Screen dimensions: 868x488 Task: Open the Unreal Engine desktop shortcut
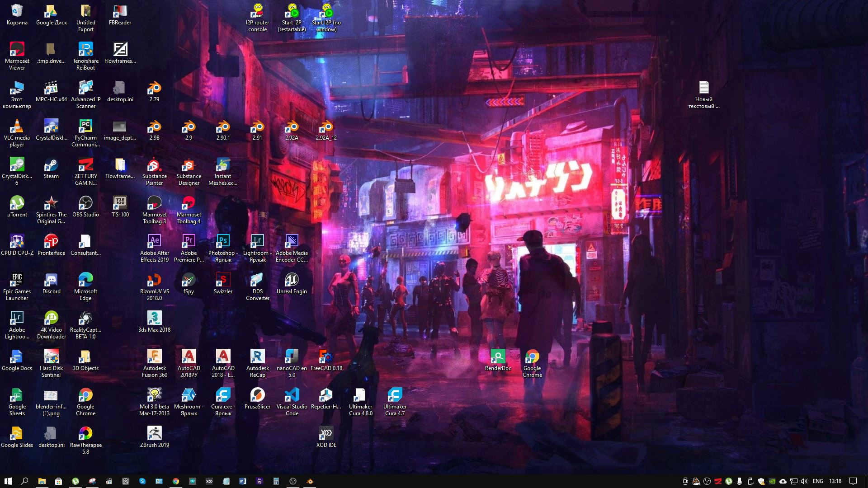292,283
